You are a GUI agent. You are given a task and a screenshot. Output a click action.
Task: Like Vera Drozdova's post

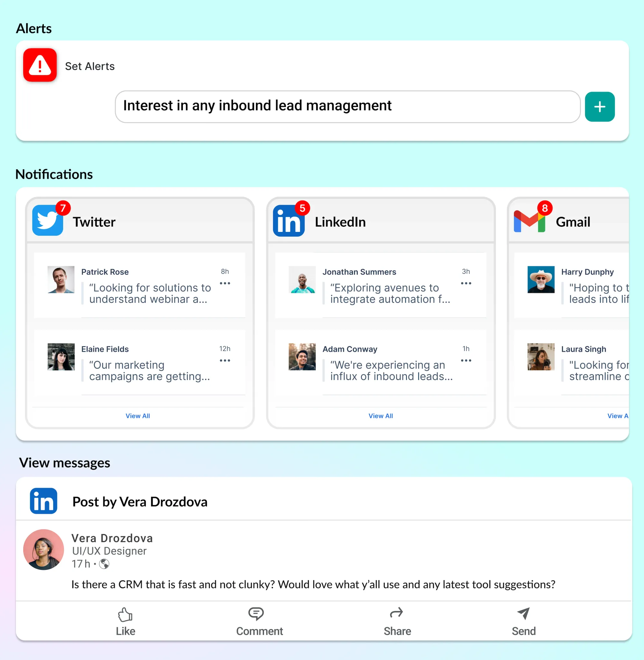pos(126,621)
